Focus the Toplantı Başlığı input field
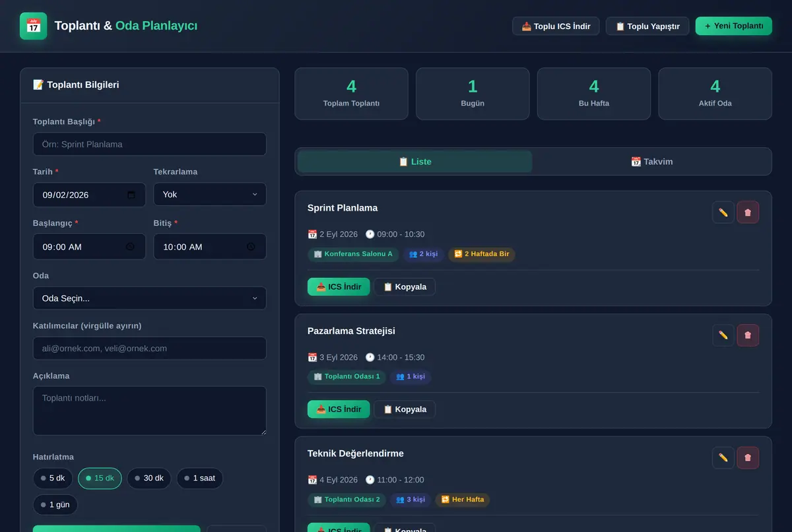792x532 pixels. pos(150,145)
